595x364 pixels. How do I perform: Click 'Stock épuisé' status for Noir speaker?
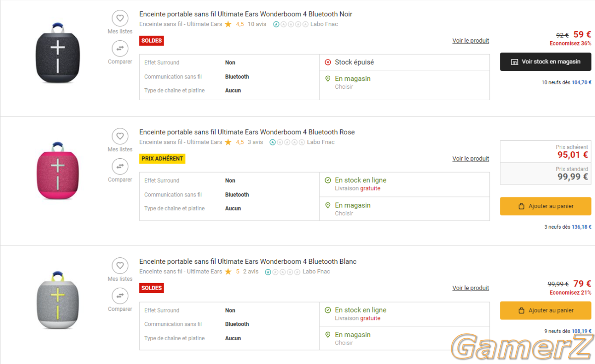pyautogui.click(x=355, y=62)
